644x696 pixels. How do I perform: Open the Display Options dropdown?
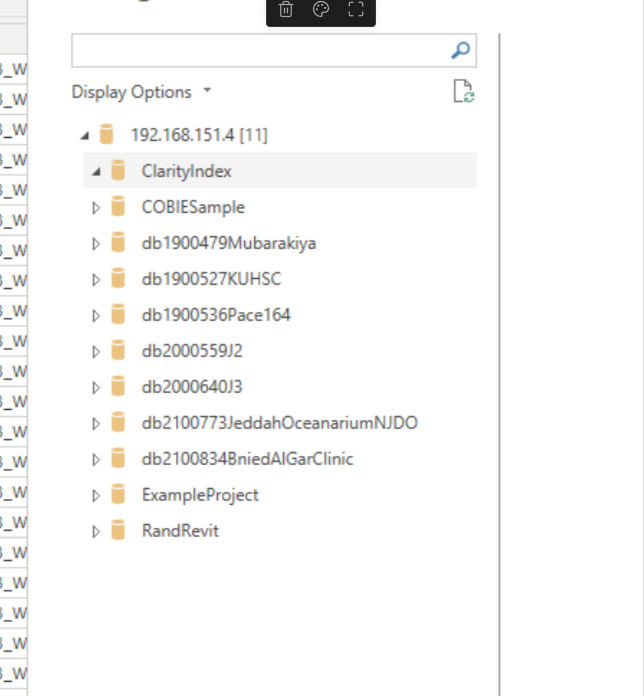click(x=141, y=92)
